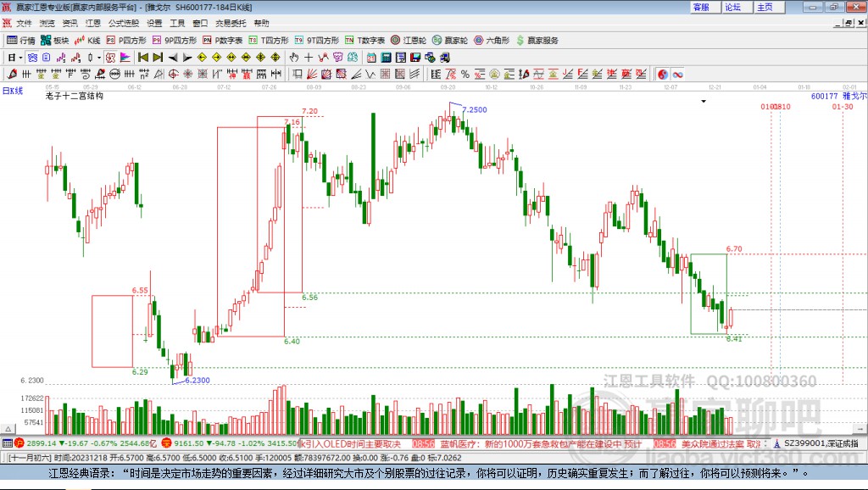Open the calculator icon in toolbar
This screenshot has width=868, height=490.
point(386,58)
